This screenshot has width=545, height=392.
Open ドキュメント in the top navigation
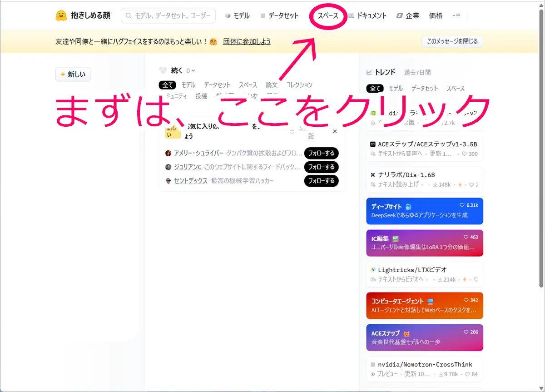tap(367, 15)
